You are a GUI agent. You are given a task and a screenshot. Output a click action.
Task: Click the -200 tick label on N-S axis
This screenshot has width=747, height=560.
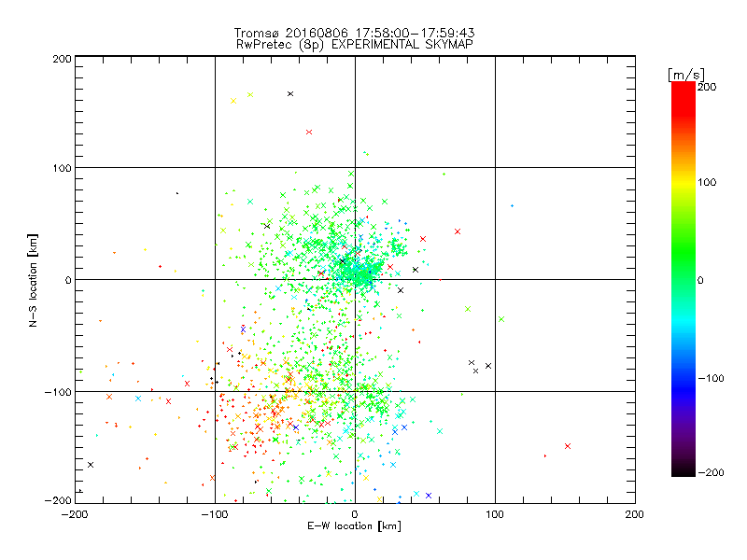pos(58,500)
